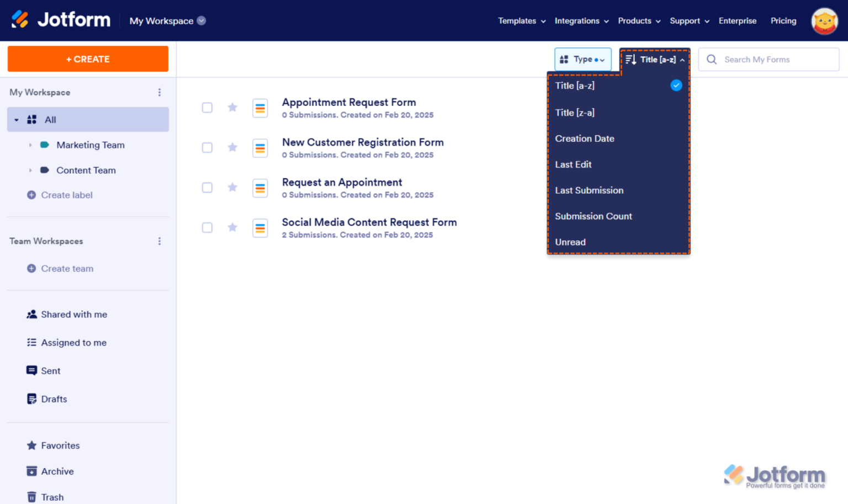Choose Creation Date from the sort menu
This screenshot has height=504, width=848.
pos(585,139)
